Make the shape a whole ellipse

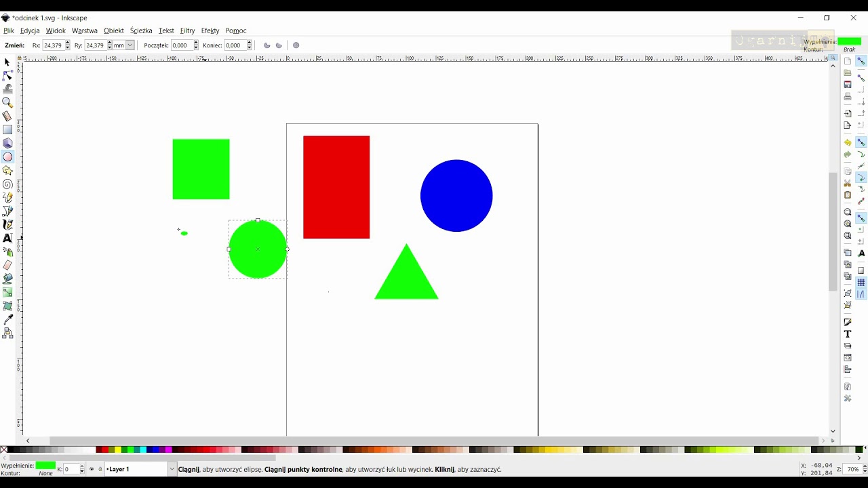point(296,45)
